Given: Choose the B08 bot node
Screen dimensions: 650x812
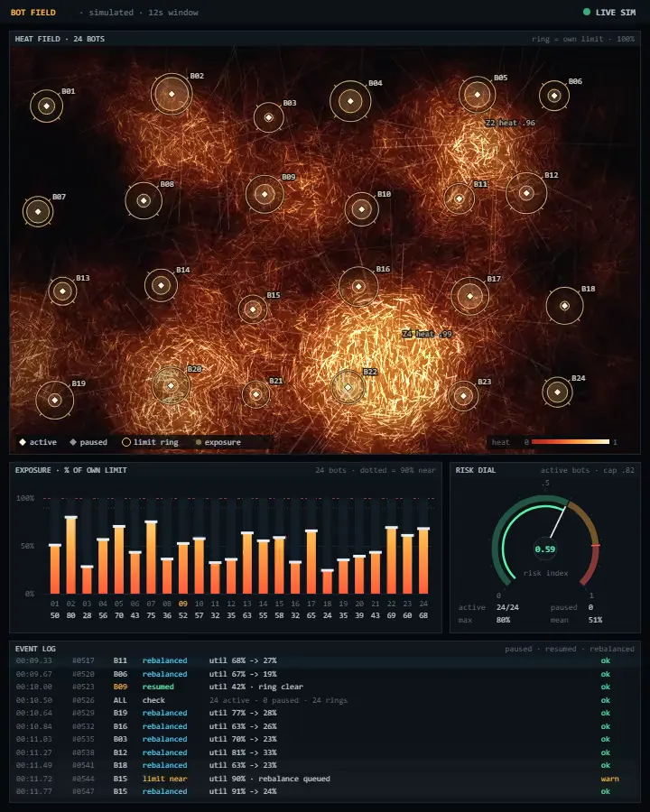Looking at the screenshot, I should click(144, 200).
